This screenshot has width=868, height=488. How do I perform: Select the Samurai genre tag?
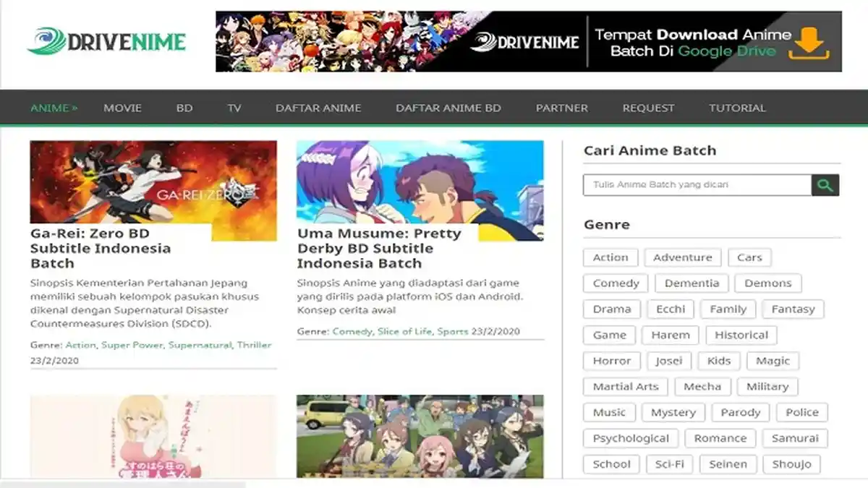[x=795, y=439]
